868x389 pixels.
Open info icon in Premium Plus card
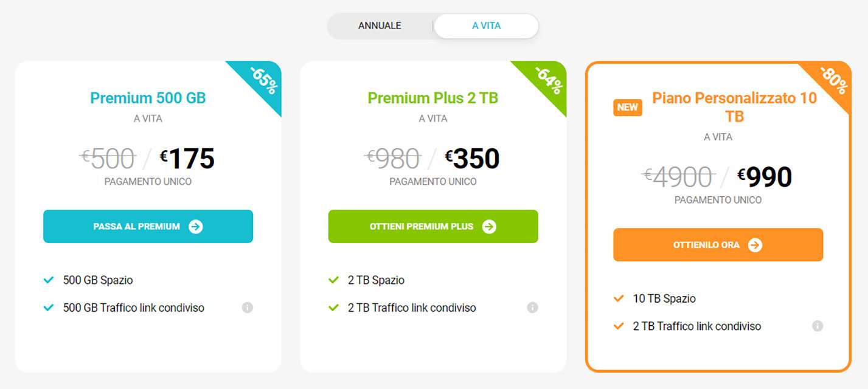532,308
